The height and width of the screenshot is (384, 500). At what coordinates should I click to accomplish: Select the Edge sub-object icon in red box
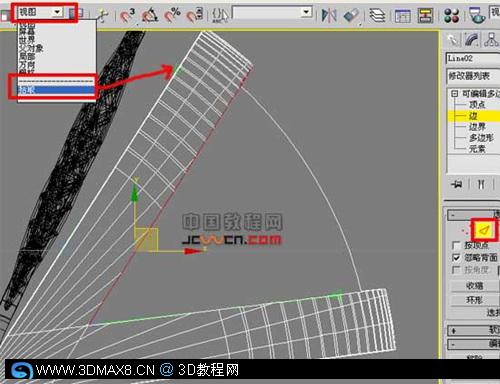pos(485,229)
